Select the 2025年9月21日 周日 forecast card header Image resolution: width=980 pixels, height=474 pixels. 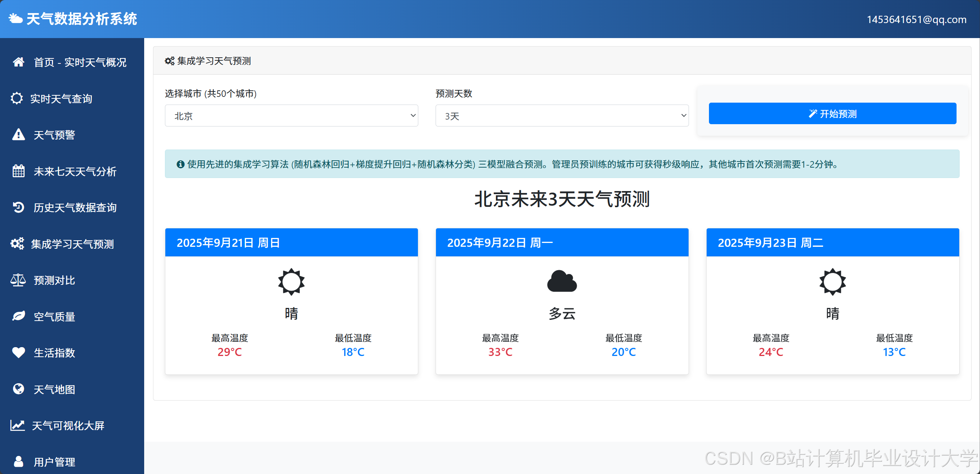291,243
